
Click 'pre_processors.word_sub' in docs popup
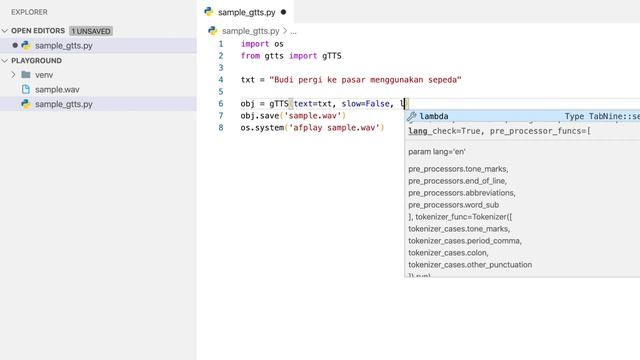pyautogui.click(x=453, y=204)
